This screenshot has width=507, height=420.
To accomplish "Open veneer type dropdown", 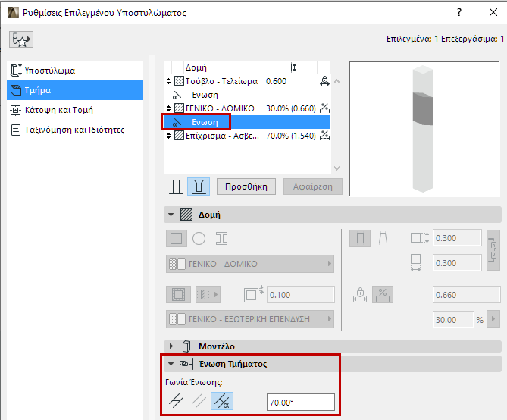I will tap(208, 295).
